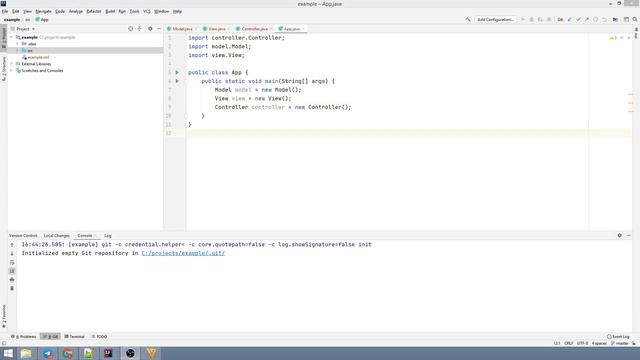Hide Git tool window with minus icon
Viewport: 640px width, 360px height.
[x=628, y=236]
